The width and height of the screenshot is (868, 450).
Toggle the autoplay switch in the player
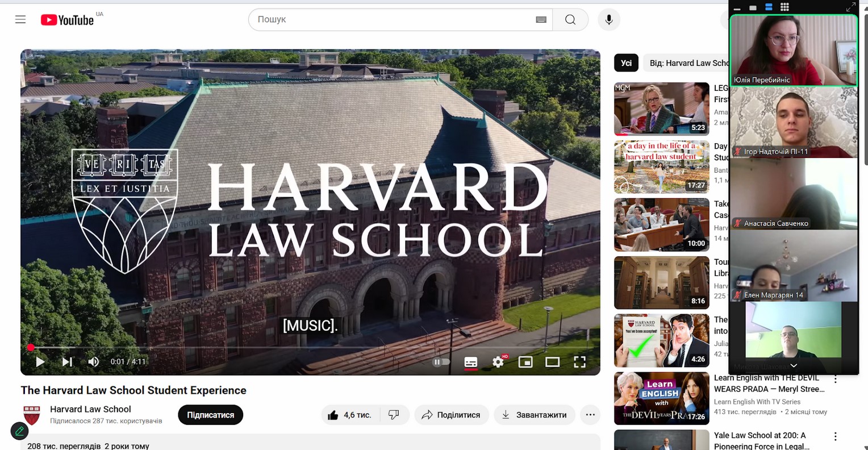pyautogui.click(x=441, y=362)
